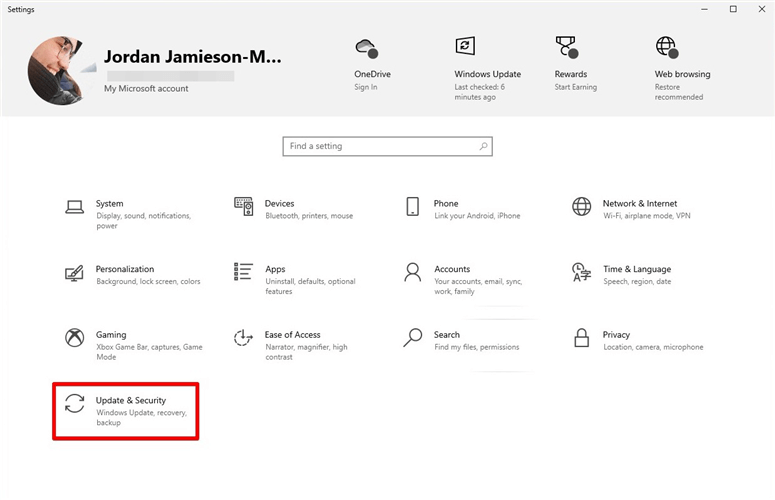Select the Accounts person icon

click(413, 272)
